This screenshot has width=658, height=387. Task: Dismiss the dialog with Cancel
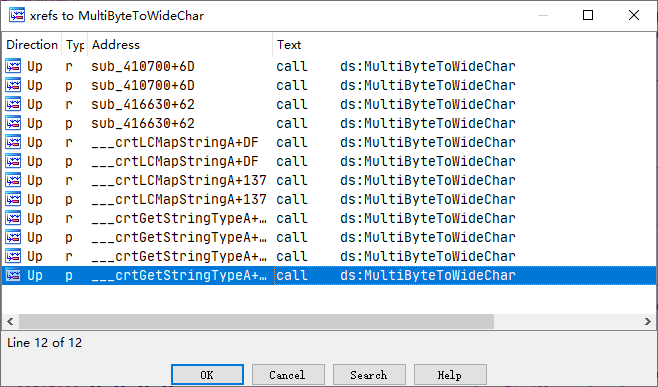pyautogui.click(x=288, y=374)
